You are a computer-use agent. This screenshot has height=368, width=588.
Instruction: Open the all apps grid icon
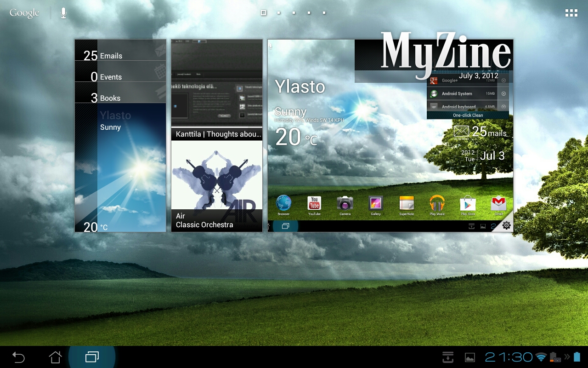(x=571, y=13)
